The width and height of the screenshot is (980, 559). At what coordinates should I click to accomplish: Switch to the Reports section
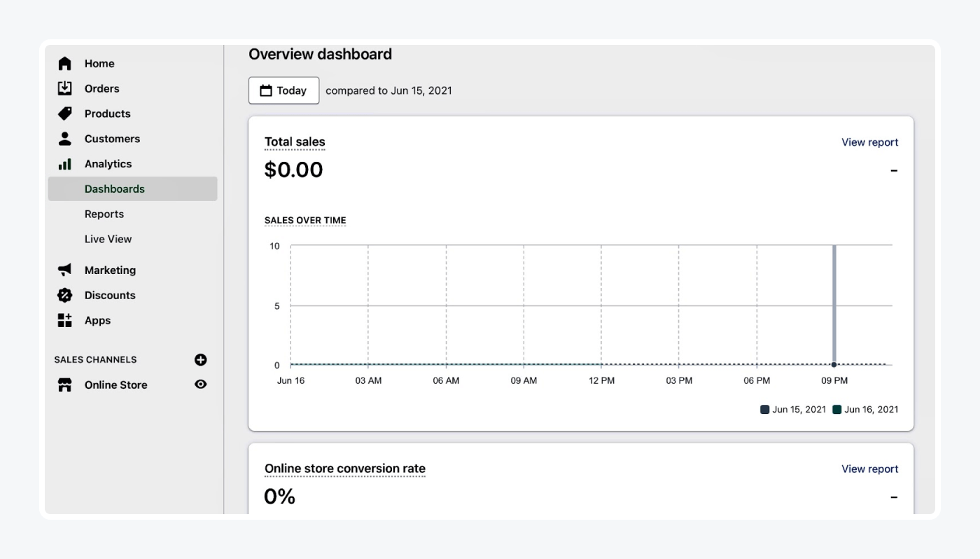[x=104, y=214]
